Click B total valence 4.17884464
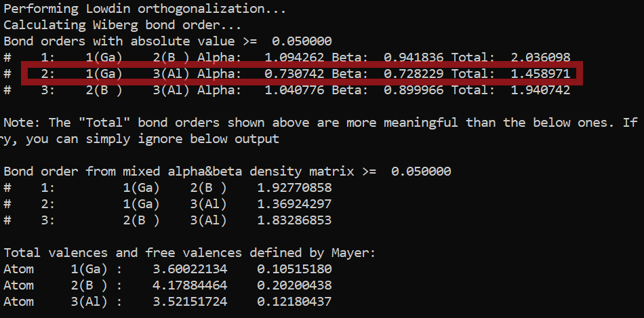 (x=190, y=285)
